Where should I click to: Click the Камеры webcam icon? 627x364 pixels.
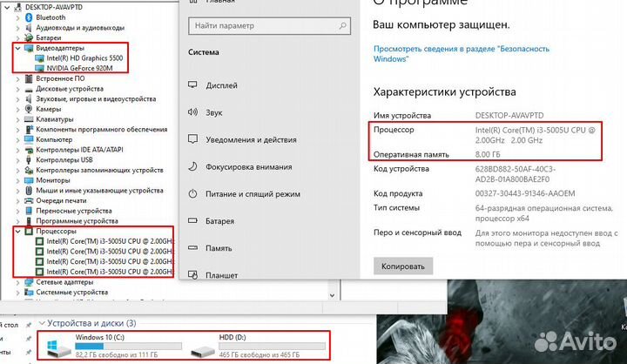tap(29, 109)
